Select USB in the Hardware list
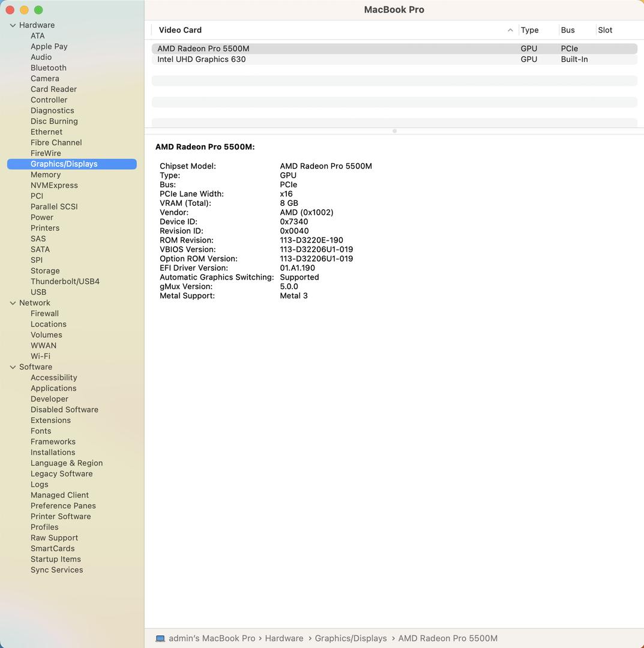The width and height of the screenshot is (644, 648). click(x=38, y=292)
